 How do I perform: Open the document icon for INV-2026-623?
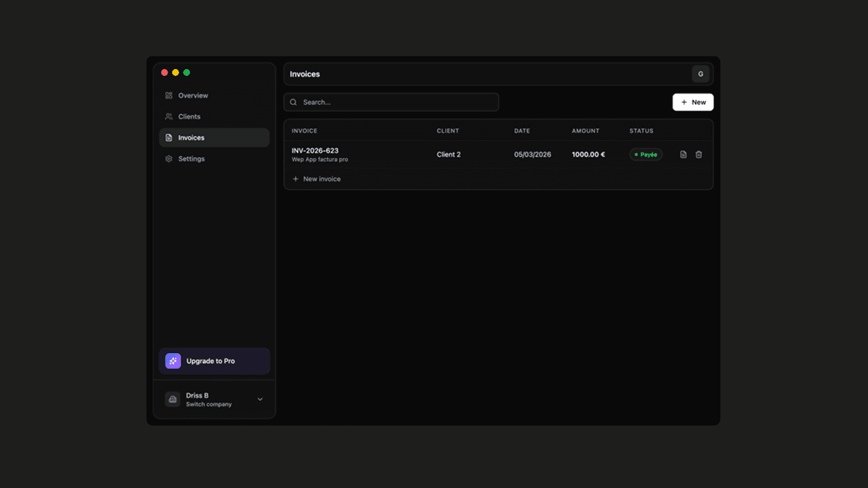(x=683, y=155)
